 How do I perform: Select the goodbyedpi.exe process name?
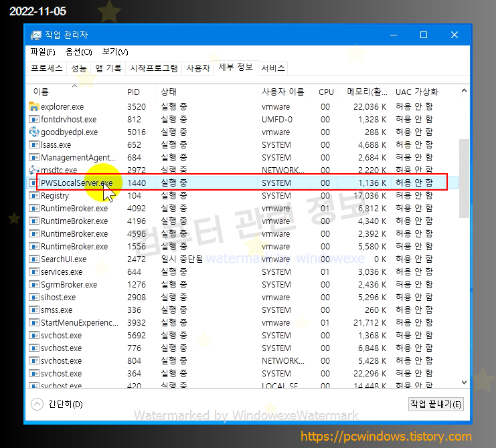[x=69, y=132]
